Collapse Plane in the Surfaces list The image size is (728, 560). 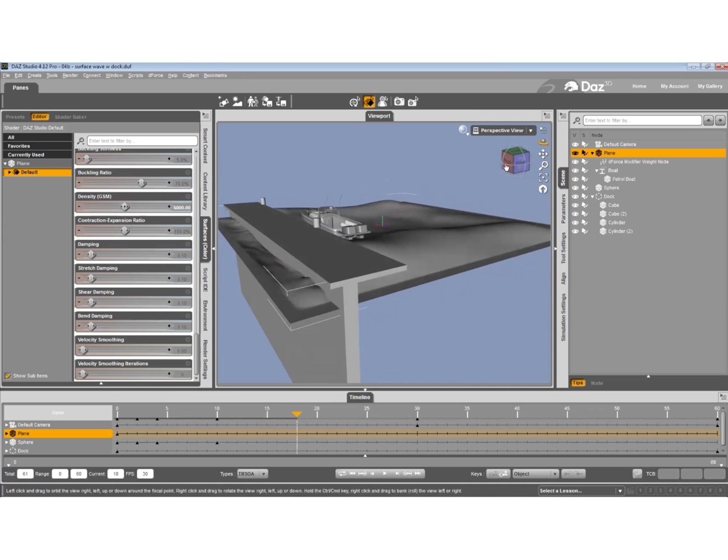(x=6, y=164)
